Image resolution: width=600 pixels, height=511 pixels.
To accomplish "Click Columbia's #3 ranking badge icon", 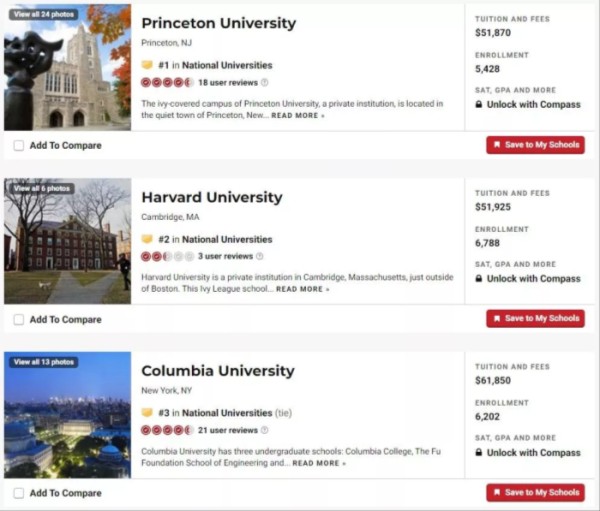I will click(147, 413).
